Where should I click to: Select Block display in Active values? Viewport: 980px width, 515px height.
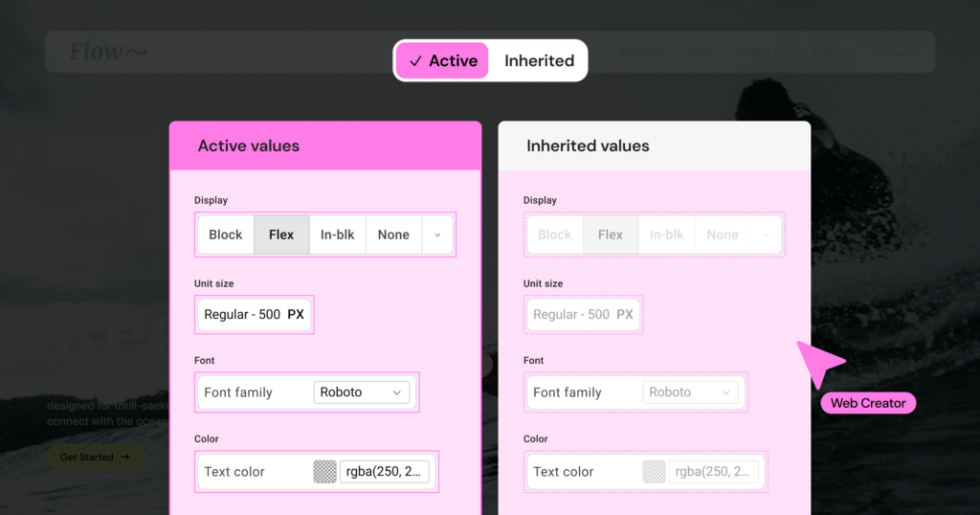tap(226, 235)
